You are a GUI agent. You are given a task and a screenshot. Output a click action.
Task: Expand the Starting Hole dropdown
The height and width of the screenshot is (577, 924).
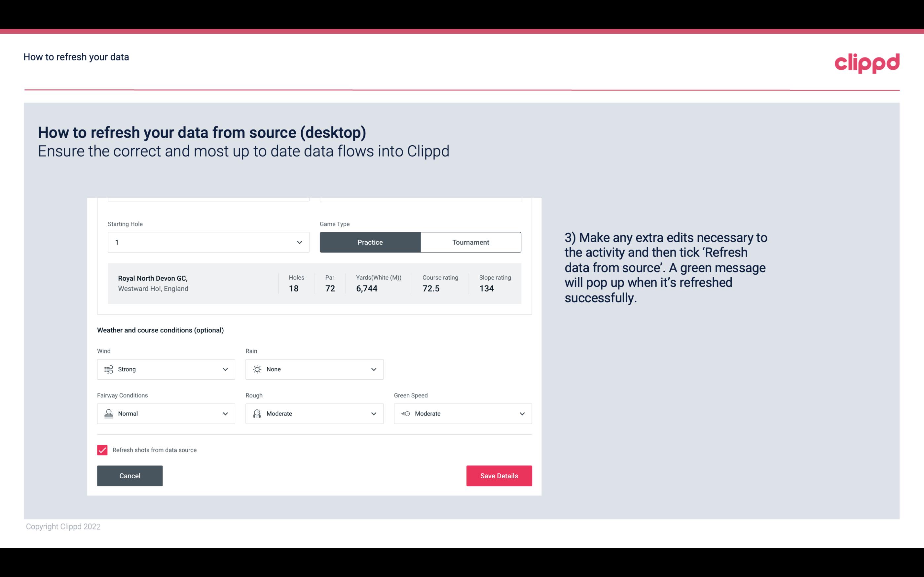pos(299,242)
